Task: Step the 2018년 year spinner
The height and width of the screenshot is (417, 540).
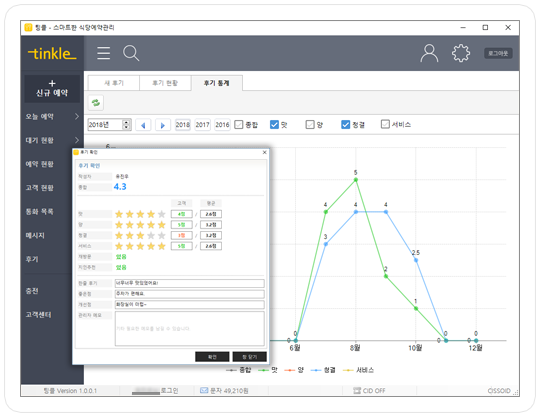Action: pyautogui.click(x=126, y=124)
